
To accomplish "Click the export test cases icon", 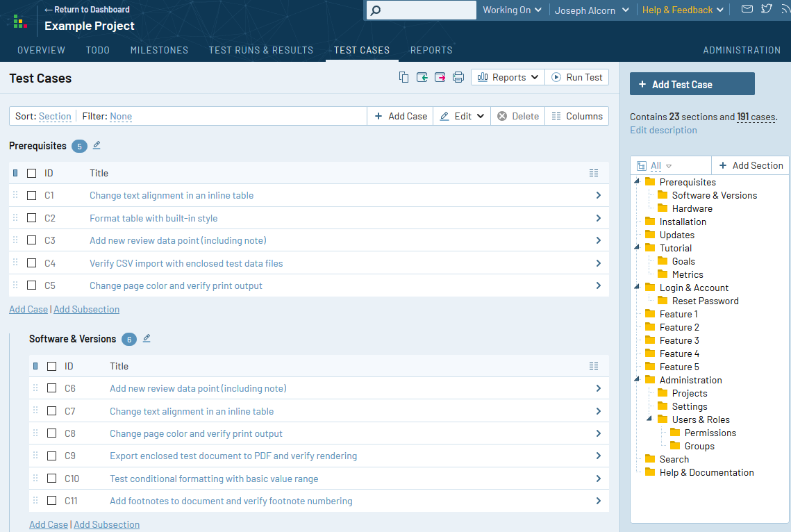I will (440, 77).
